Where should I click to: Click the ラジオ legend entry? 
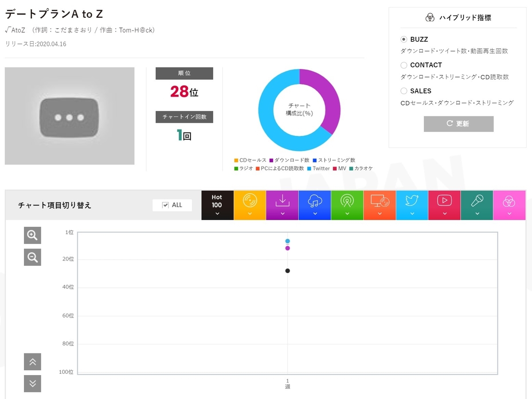(243, 169)
